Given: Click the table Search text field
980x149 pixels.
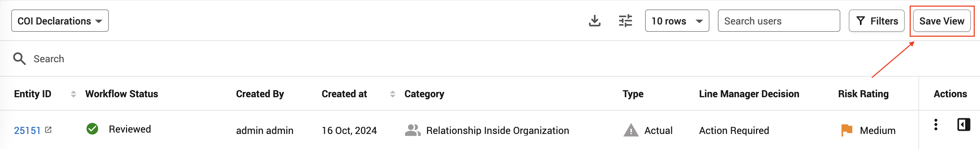Looking at the screenshot, I should coord(495,59).
